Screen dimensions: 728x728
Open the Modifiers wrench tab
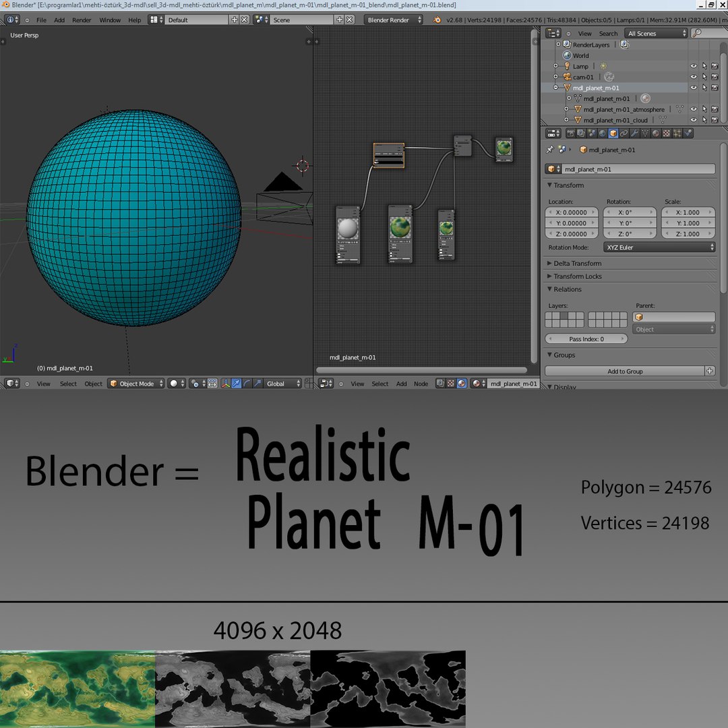634,133
